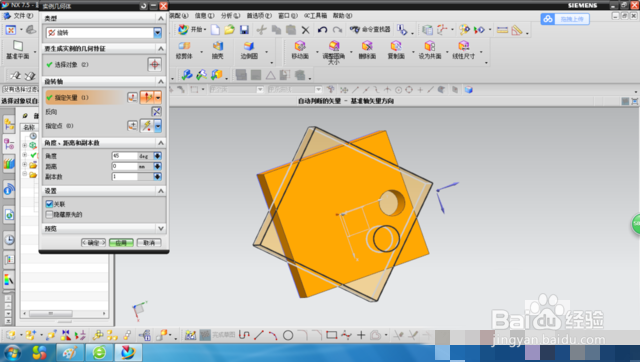Open point dialog icon beside 指定点
Screen dimensions: 640x362
click(132, 125)
